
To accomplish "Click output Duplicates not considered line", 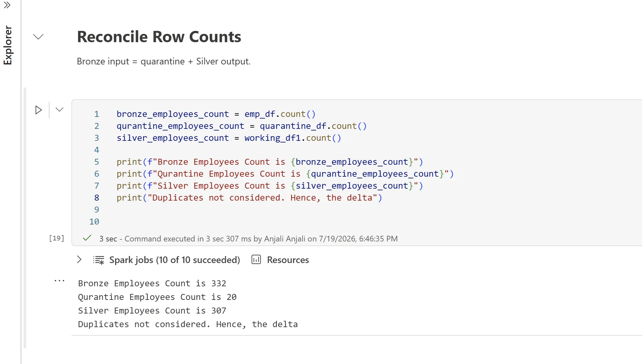I will click(188, 324).
